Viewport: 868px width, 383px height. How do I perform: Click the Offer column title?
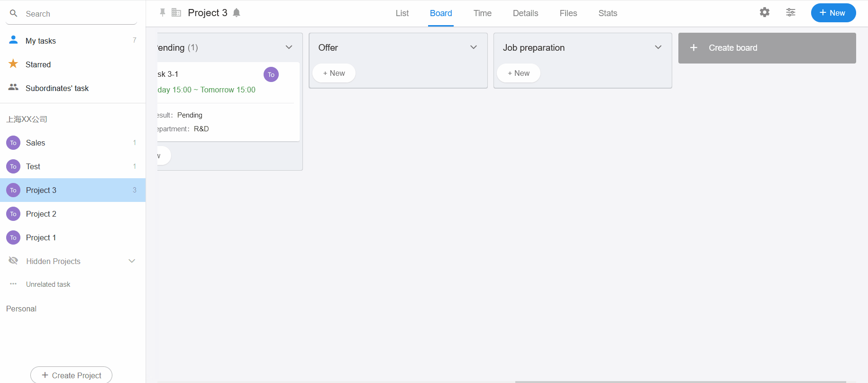tap(328, 47)
